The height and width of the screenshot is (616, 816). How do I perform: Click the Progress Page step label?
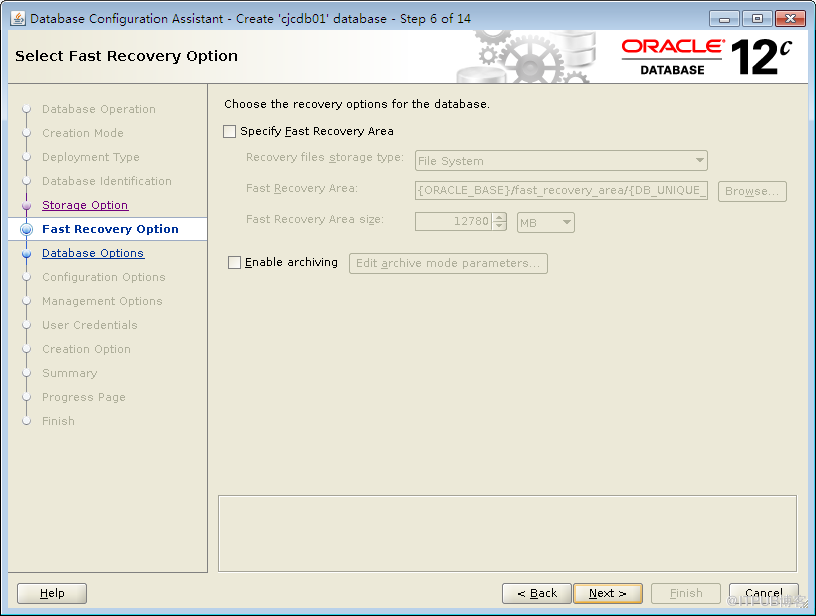(x=84, y=396)
